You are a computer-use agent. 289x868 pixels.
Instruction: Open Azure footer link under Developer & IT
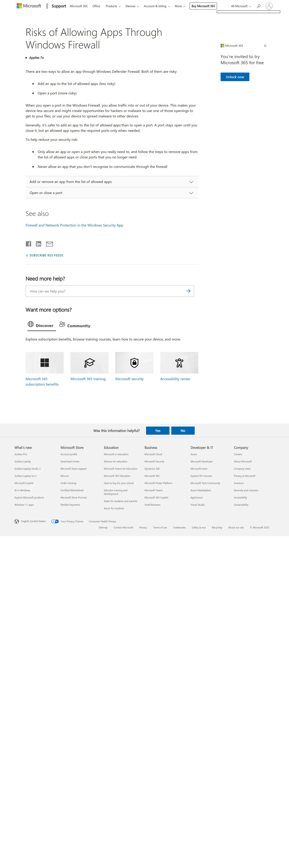(194, 454)
